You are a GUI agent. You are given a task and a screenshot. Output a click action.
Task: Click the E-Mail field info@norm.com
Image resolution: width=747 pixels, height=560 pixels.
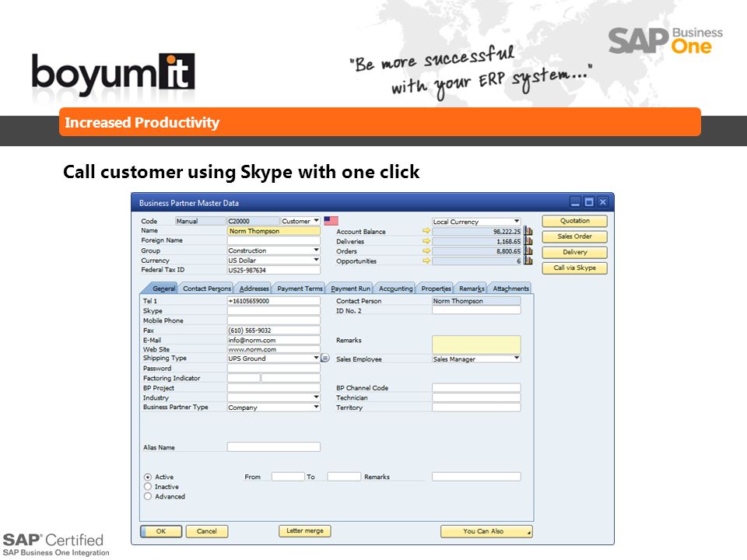click(273, 340)
